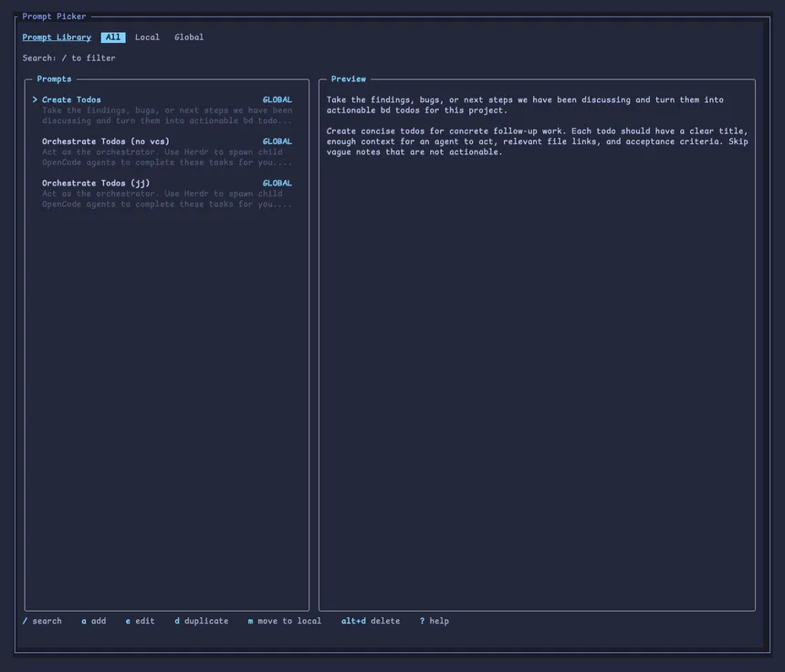This screenshot has height=672, width=785.
Task: Click preview paragraph starting "Create concise todos"
Action: point(538,142)
